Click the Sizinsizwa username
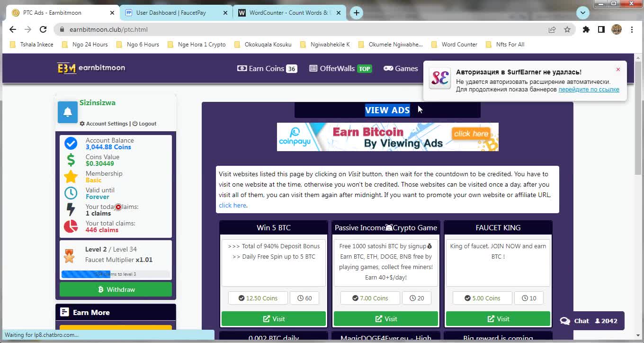The height and width of the screenshot is (343, 644). tap(98, 102)
